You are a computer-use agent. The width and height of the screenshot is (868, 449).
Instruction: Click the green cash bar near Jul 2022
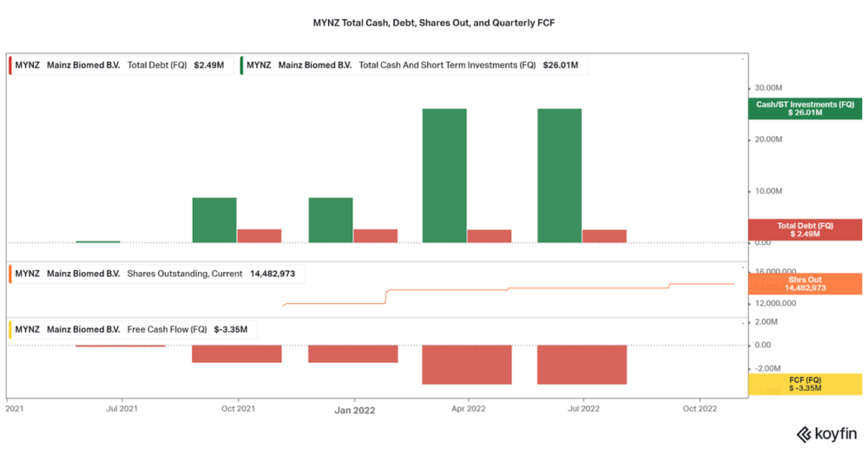pyautogui.click(x=560, y=175)
